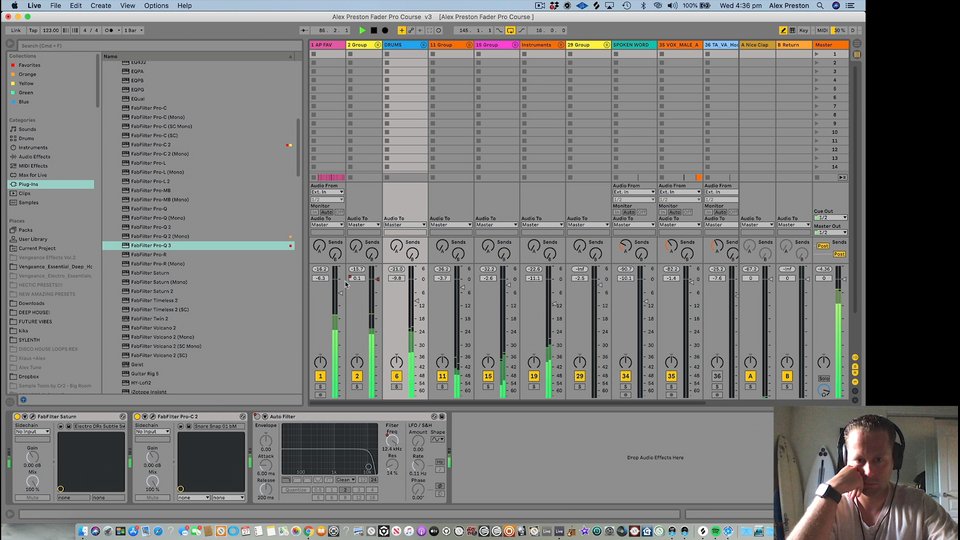
Task: Mute Drums track via activator 6
Action: click(397, 376)
